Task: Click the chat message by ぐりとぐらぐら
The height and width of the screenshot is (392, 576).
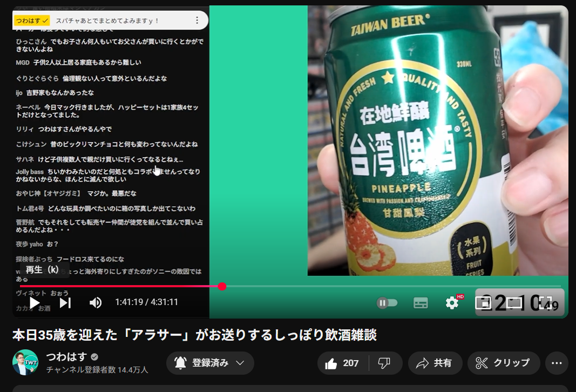Action: 91,78
